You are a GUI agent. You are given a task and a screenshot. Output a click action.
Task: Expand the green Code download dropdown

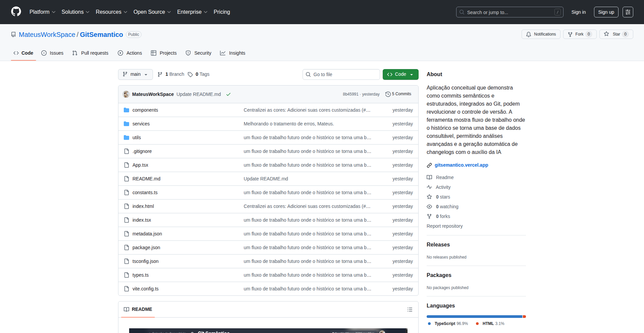(412, 74)
